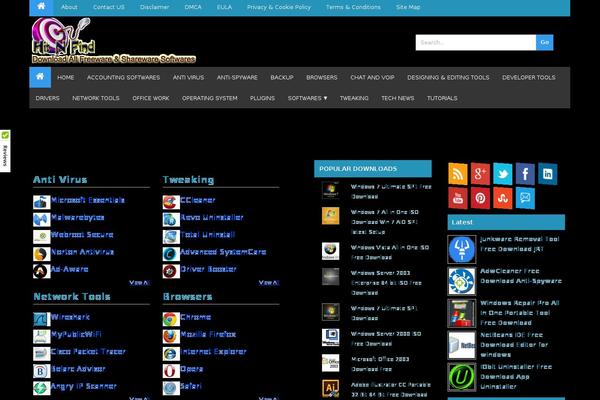Image resolution: width=600 pixels, height=400 pixels.
Task: Click the Revo Uninstaller icon
Action: click(171, 219)
